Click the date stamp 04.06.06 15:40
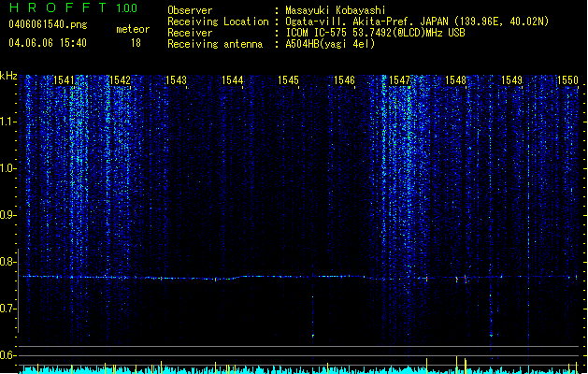The image size is (588, 374). click(x=48, y=43)
